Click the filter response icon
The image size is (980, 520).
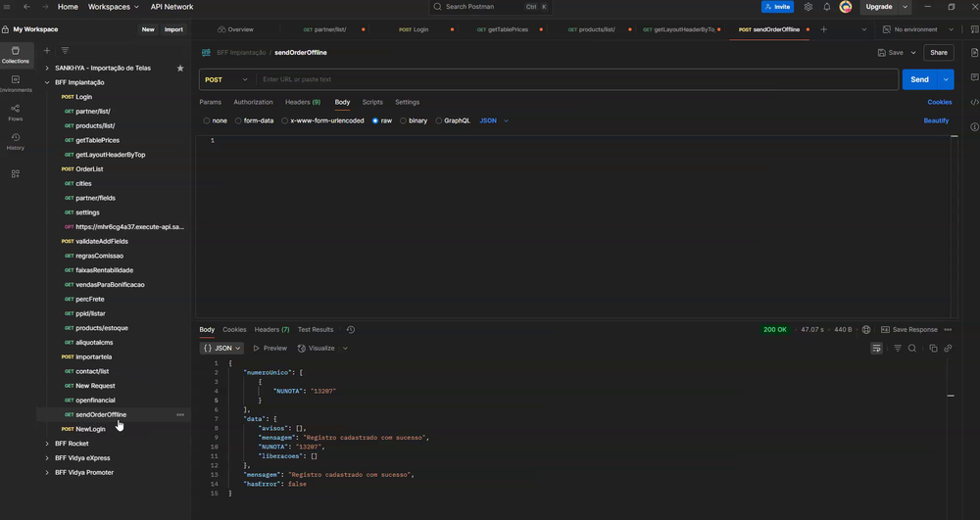[898, 349]
